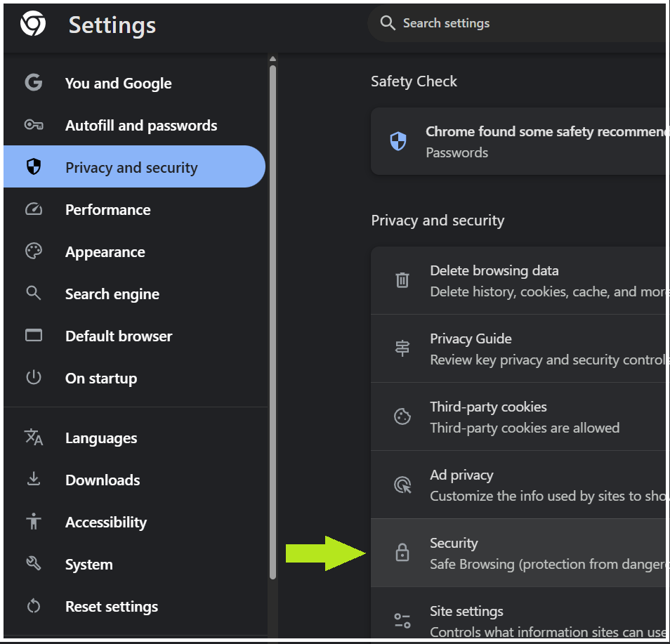The height and width of the screenshot is (644, 670).
Task: Click the shield icon for Privacy and security
Action: tap(33, 166)
